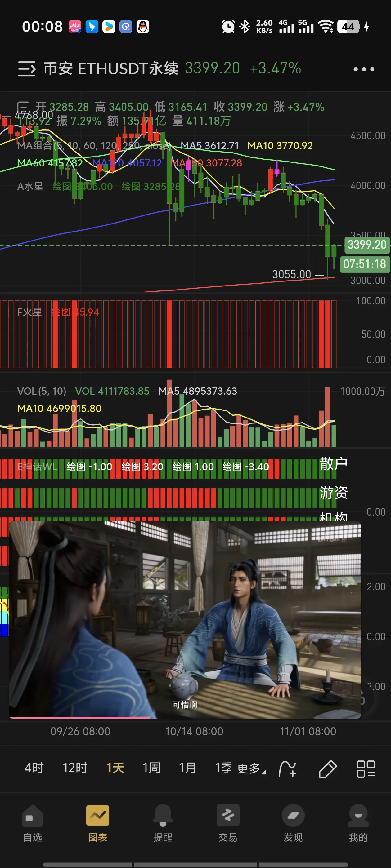Open the 图表 chart tab
Image resolution: width=391 pixels, height=868 pixels.
tap(98, 824)
